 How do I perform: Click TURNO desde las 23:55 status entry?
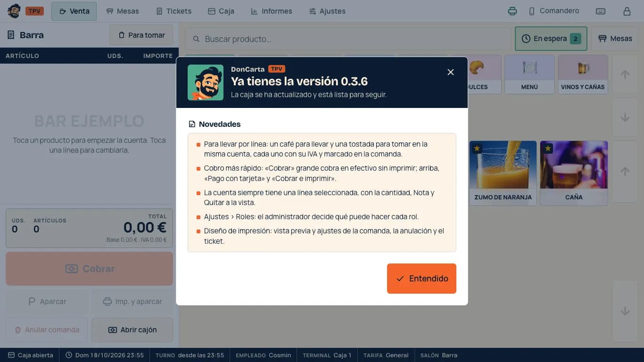[190, 355]
